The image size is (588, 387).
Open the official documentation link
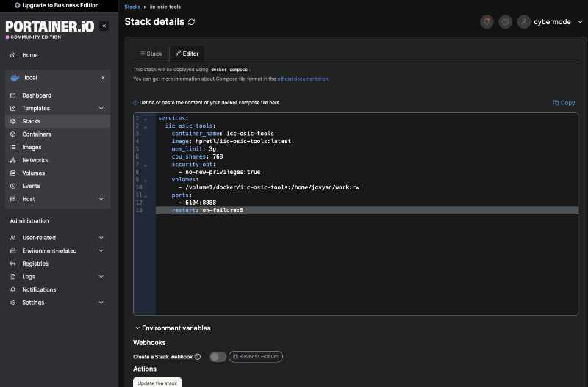click(x=303, y=79)
